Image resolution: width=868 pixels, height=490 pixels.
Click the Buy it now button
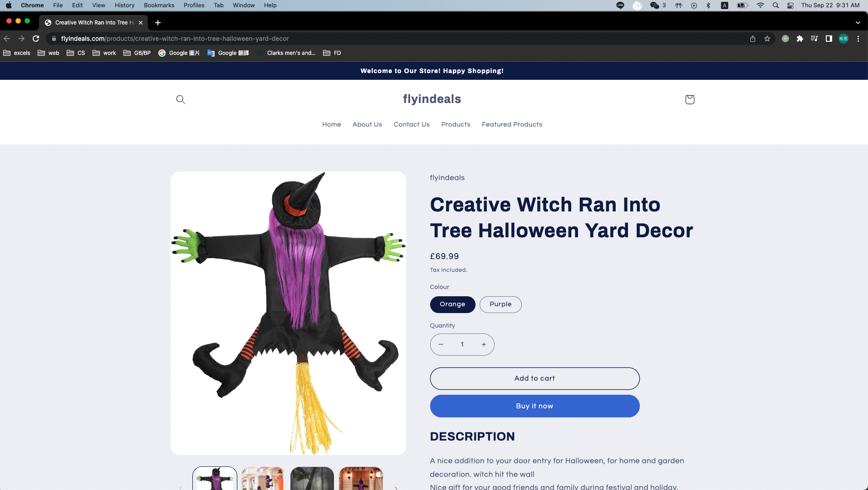coord(535,406)
